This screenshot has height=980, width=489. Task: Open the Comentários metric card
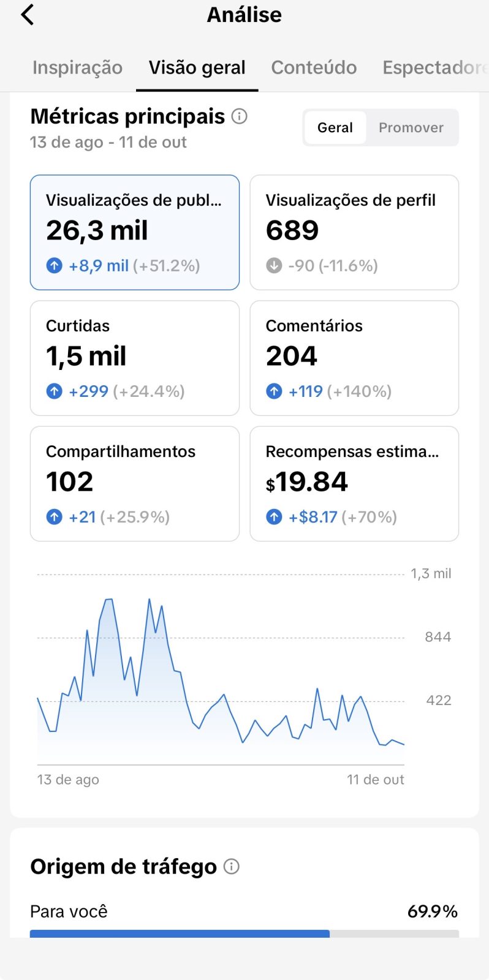354,358
